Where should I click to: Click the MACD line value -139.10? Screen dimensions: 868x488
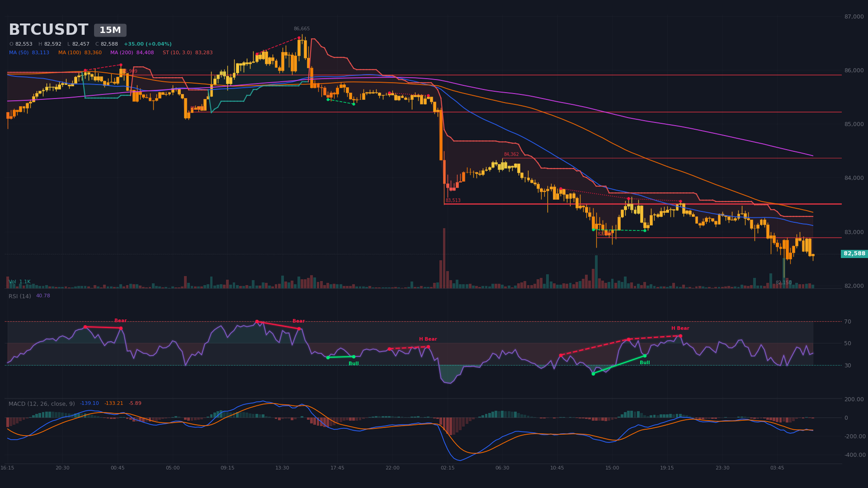tap(90, 403)
